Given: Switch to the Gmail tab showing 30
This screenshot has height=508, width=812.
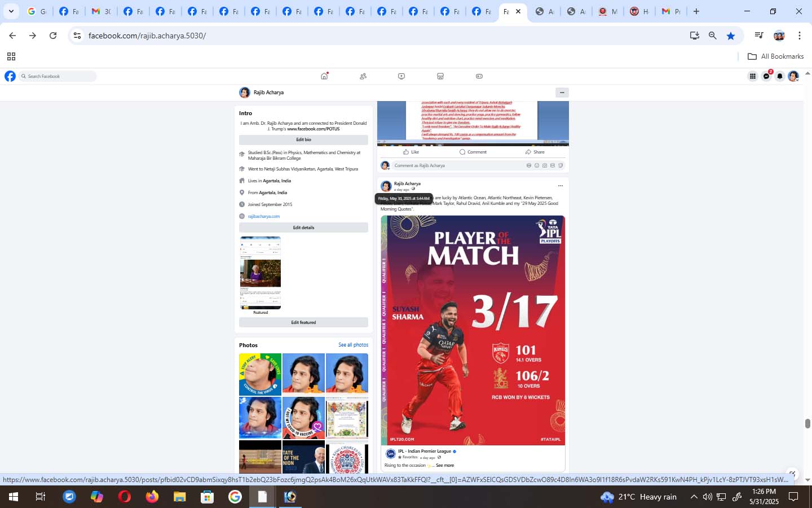Looking at the screenshot, I should point(101,11).
